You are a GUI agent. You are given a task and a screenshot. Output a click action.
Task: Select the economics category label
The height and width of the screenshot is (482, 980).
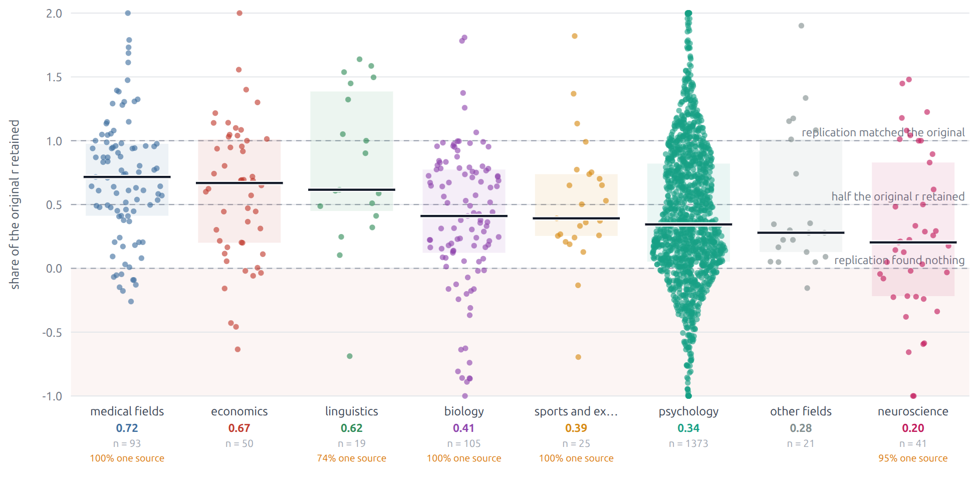(239, 411)
